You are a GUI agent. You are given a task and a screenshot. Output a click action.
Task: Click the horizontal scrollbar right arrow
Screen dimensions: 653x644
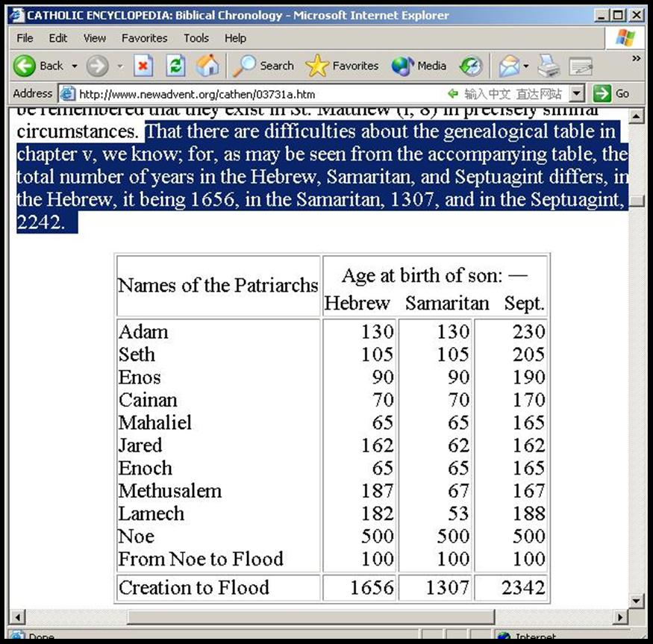point(620,616)
